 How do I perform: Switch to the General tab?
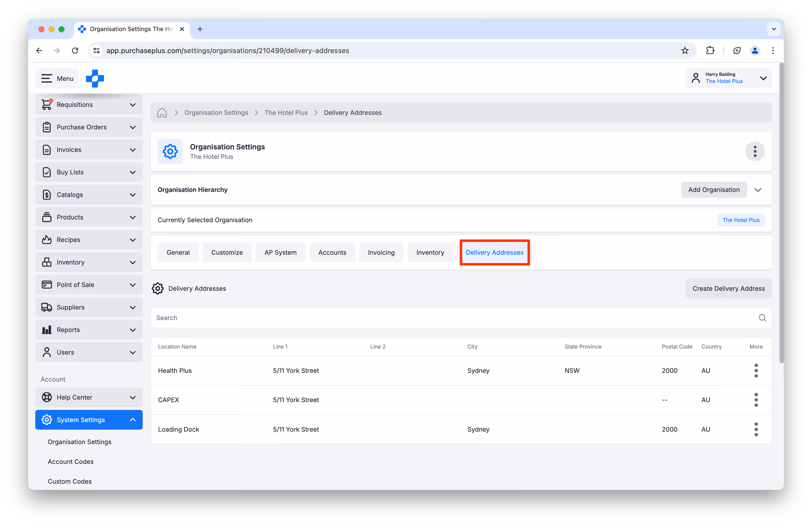tap(178, 253)
